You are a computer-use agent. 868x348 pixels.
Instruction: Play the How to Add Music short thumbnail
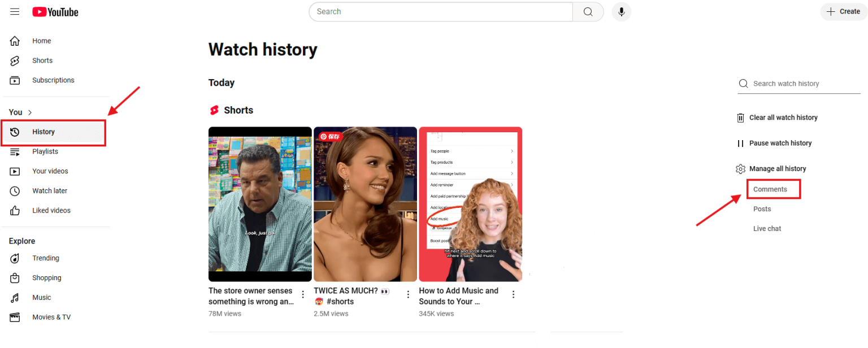tap(470, 204)
